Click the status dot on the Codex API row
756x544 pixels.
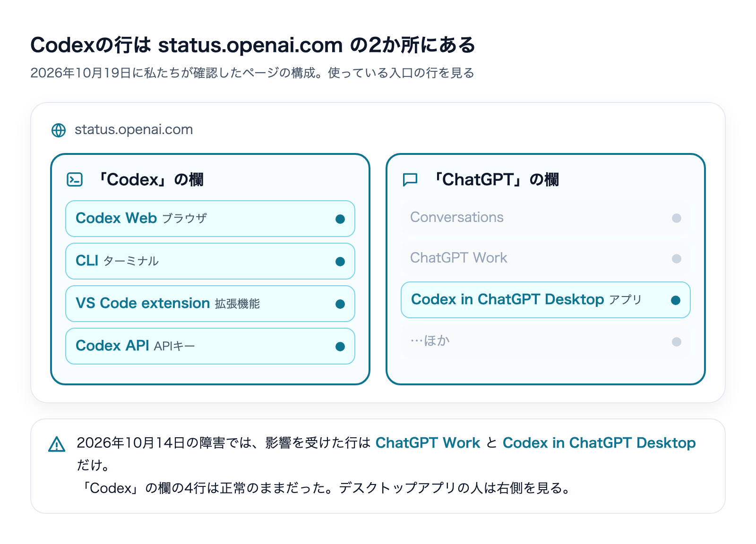click(x=340, y=346)
